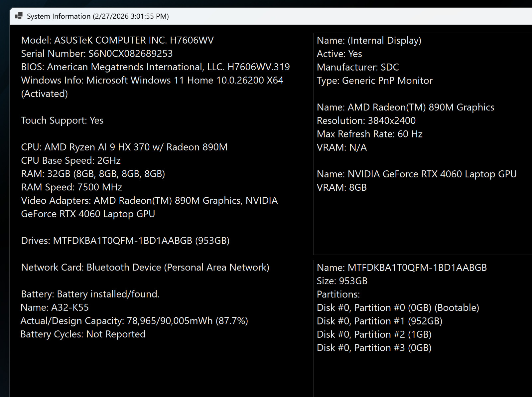Click Name: NVIDIA GeForce RTX 4060 line
This screenshot has width=532, height=397.
(417, 174)
